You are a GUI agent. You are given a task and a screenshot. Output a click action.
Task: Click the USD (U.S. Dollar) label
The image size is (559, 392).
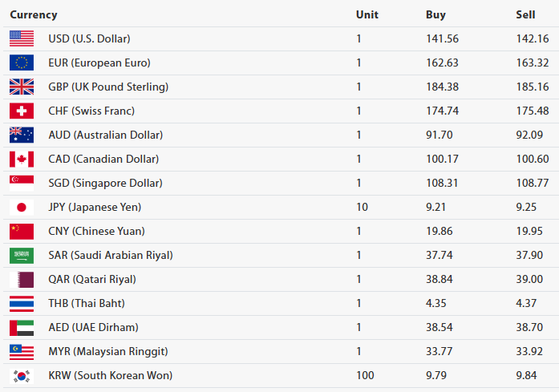(89, 38)
